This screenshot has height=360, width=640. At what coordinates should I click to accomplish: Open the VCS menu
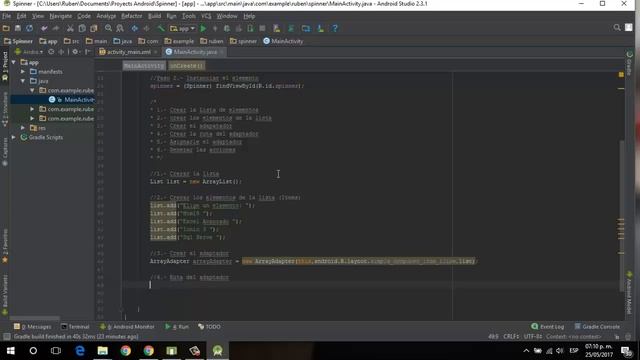(206, 16)
